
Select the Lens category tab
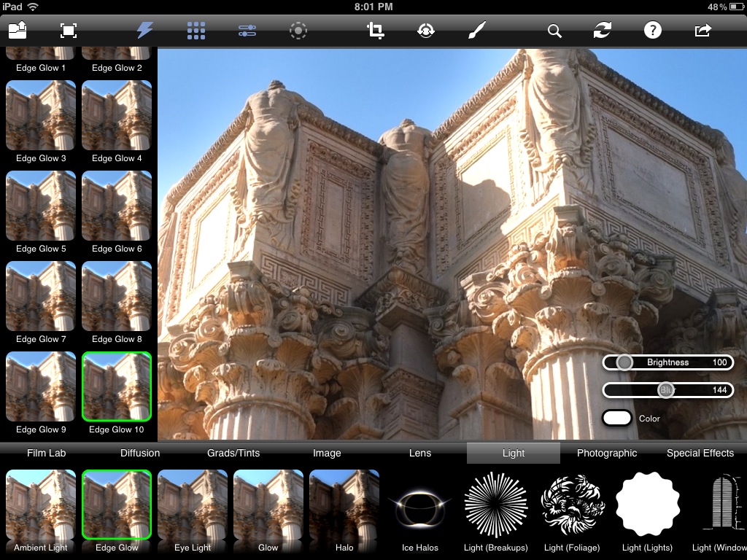(420, 453)
